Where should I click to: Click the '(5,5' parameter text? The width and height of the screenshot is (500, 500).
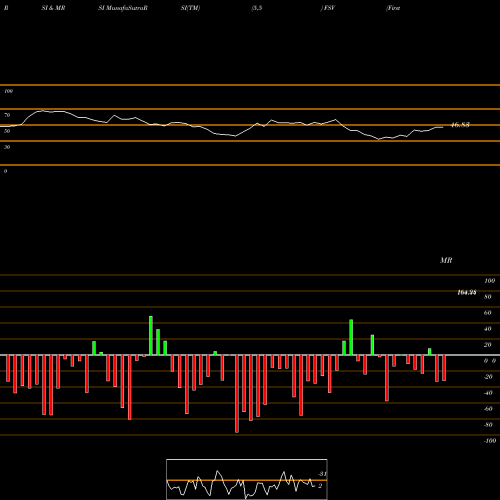[x=257, y=8]
